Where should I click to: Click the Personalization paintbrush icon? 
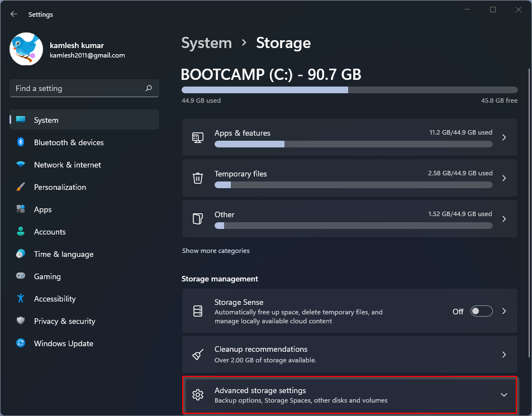pos(21,187)
